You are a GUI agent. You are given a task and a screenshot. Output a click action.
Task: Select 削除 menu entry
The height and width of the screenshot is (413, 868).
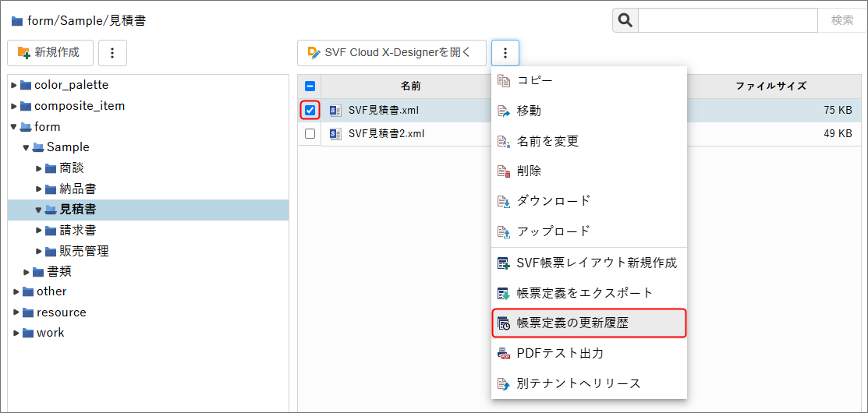pyautogui.click(x=589, y=171)
